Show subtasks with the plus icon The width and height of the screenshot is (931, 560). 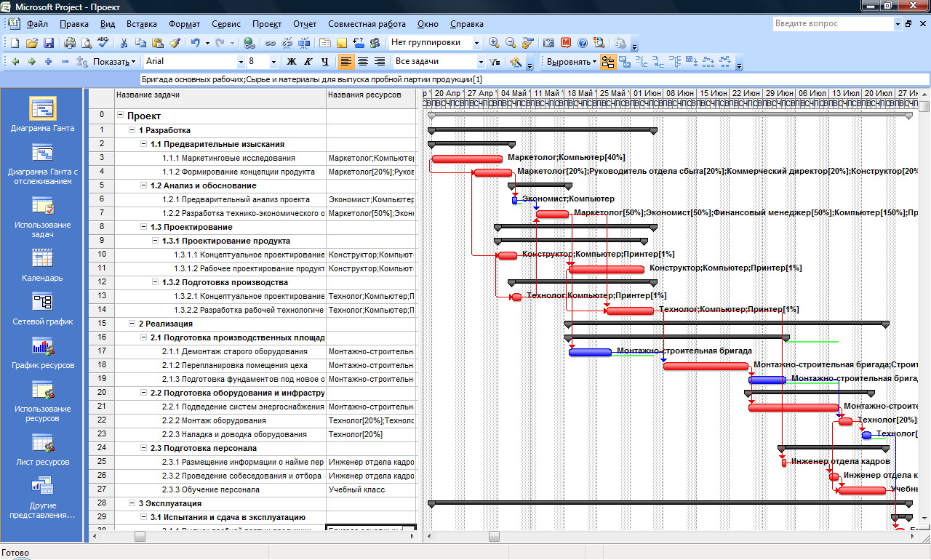48,62
